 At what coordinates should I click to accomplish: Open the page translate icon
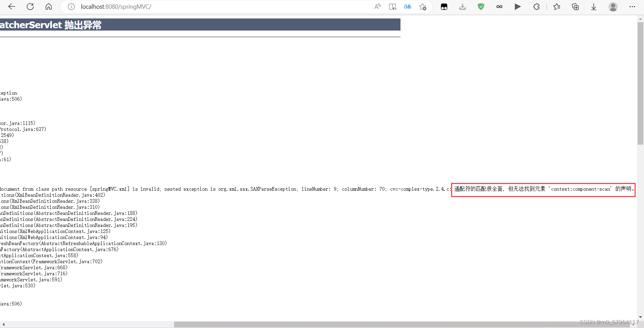[408, 7]
